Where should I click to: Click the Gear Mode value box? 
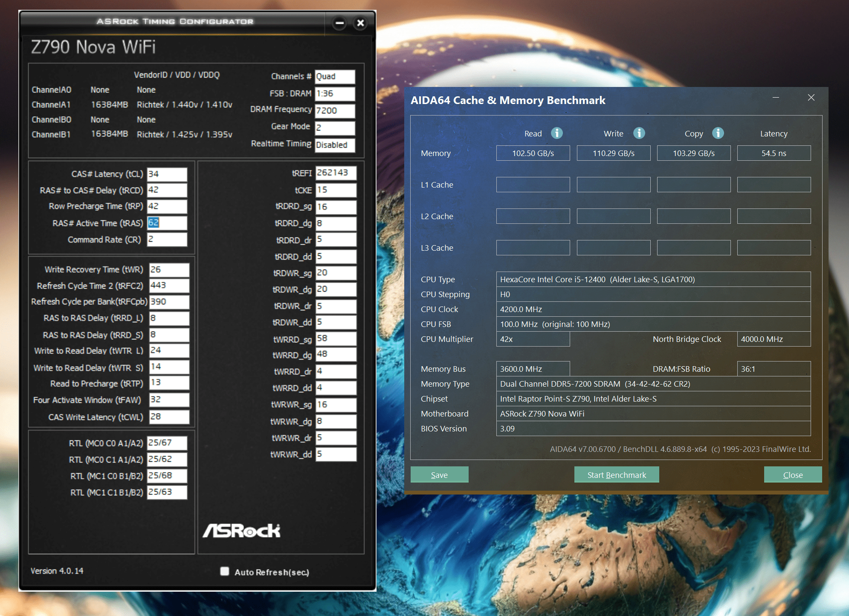335,127
